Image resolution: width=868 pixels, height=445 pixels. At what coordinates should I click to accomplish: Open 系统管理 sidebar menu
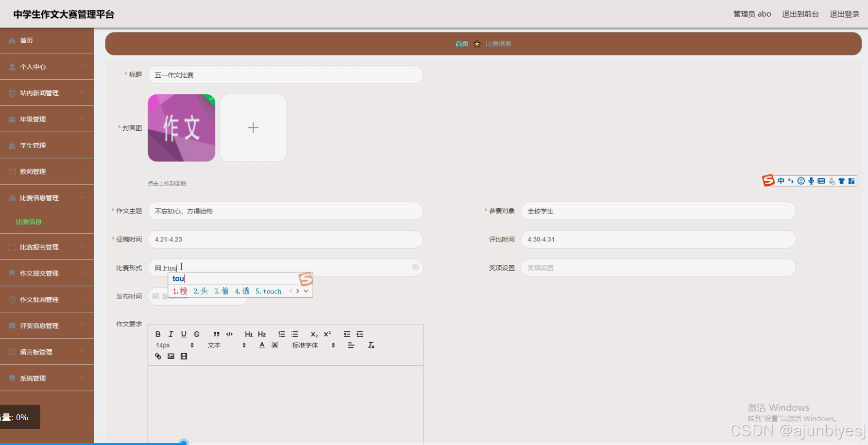[x=47, y=378]
